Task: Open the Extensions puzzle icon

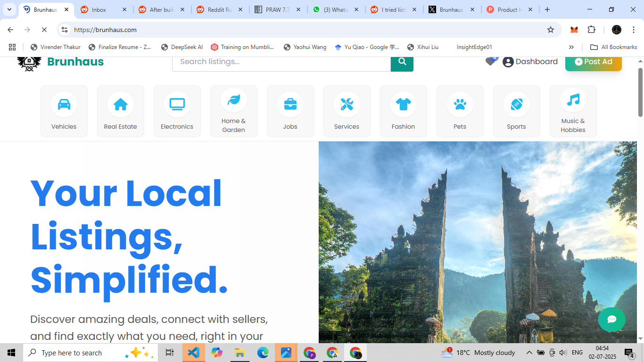Action: 592,30
